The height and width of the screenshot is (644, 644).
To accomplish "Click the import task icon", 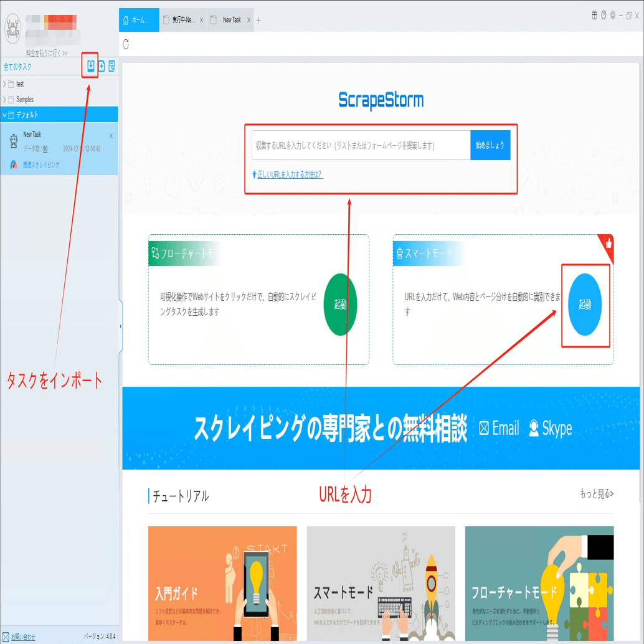I will point(91,66).
